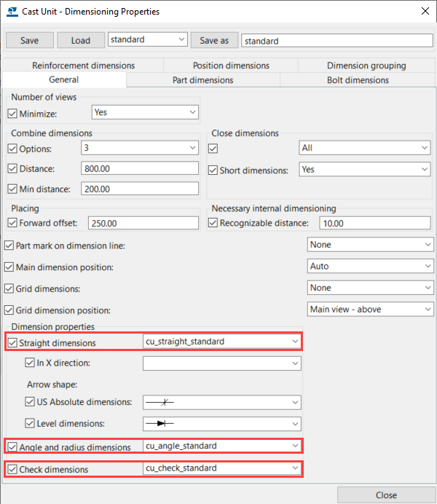Click the Save button
This screenshot has width=437, height=504.
[x=29, y=40]
